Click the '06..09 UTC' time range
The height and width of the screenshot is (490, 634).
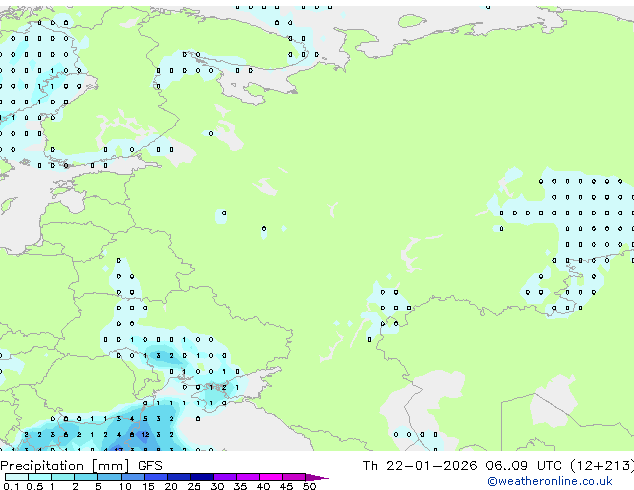point(524,466)
